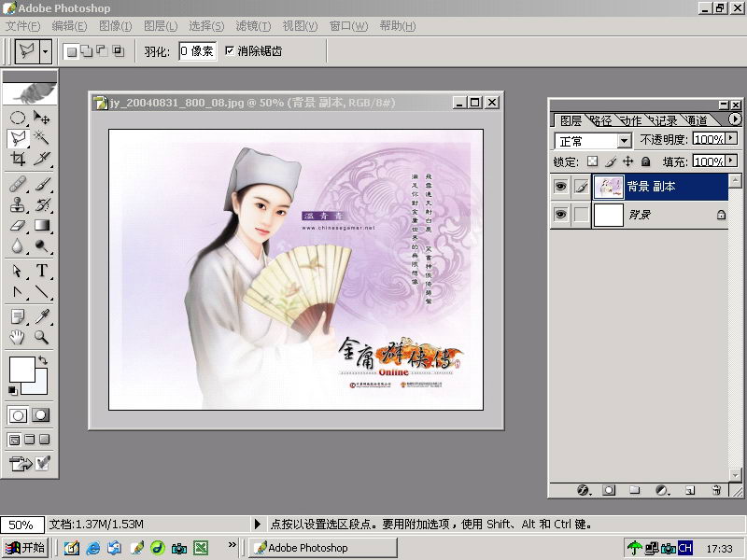Image resolution: width=747 pixels, height=560 pixels.
Task: Select the Move tool
Action: pos(42,118)
